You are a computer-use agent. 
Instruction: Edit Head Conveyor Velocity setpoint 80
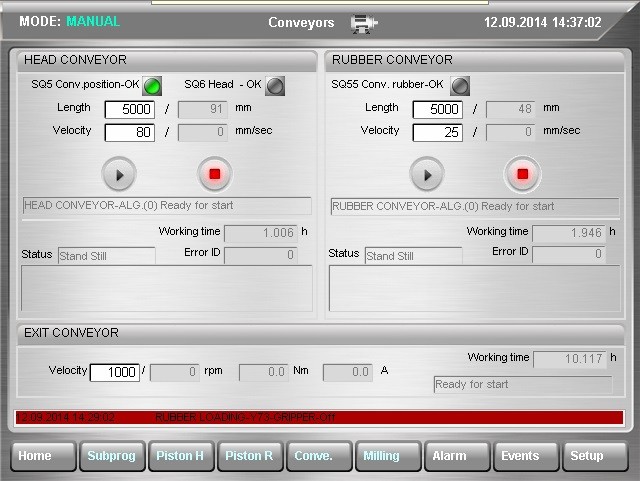[130, 132]
